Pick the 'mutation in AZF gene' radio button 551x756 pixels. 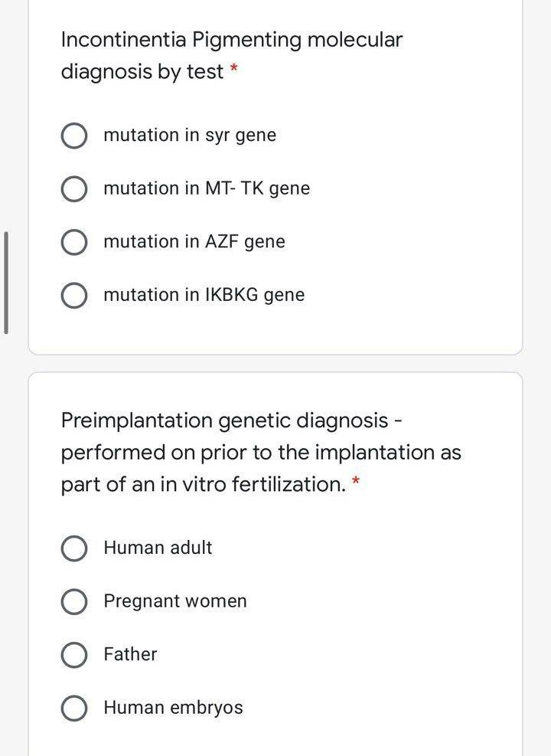tap(73, 243)
